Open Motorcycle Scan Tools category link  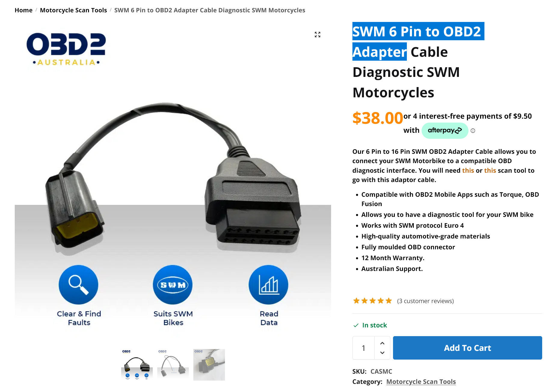[x=421, y=382]
